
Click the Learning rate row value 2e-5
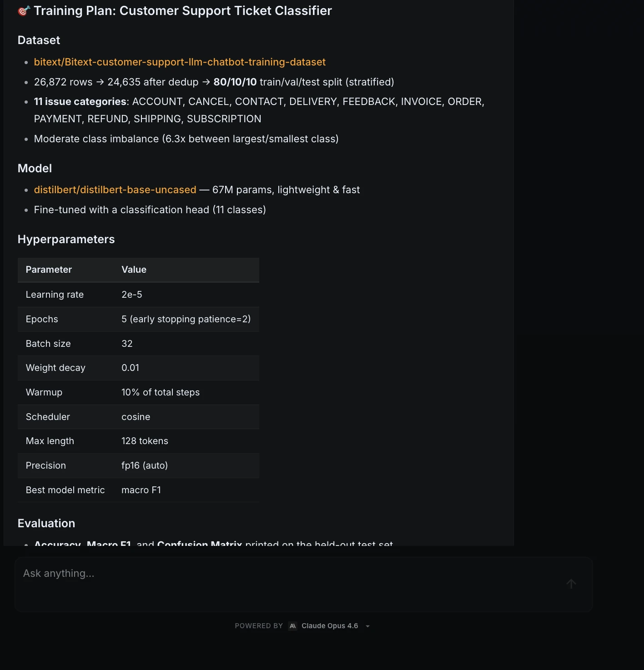(x=132, y=295)
